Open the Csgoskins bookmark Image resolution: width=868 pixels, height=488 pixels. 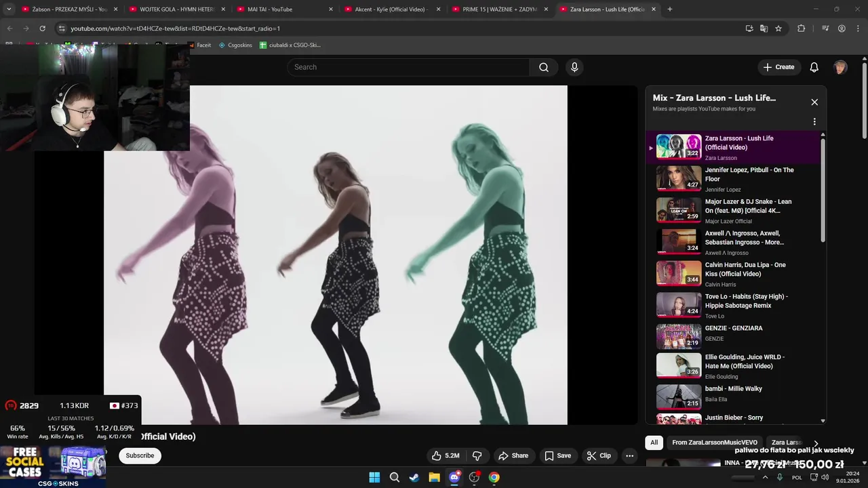pyautogui.click(x=235, y=45)
